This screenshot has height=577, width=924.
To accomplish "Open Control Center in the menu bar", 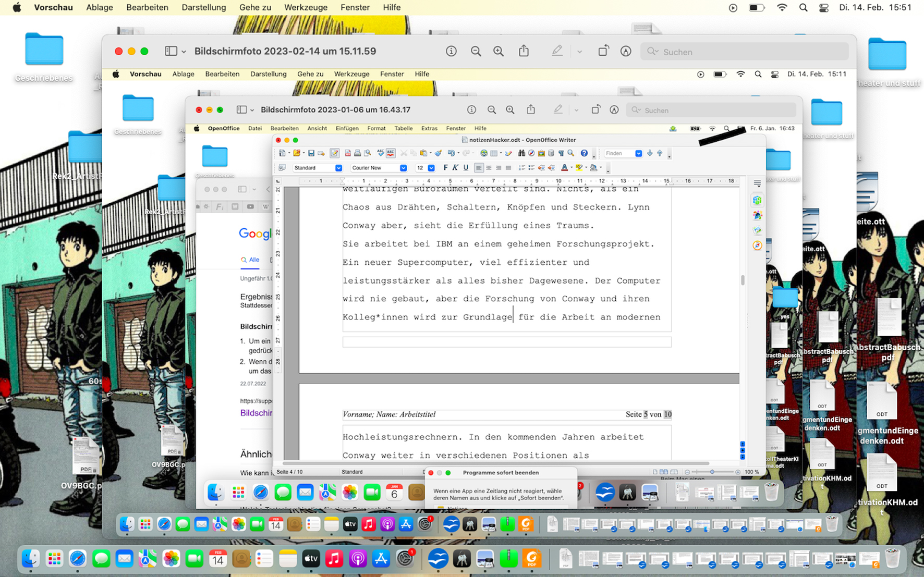I will pos(824,7).
